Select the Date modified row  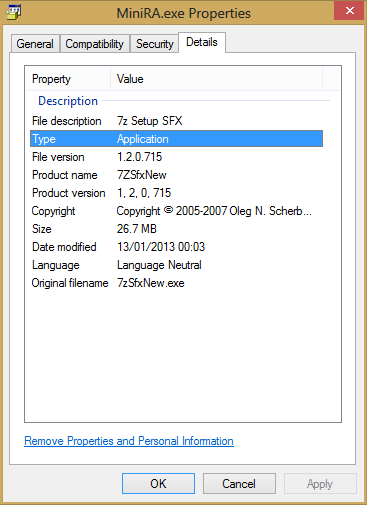point(176,247)
